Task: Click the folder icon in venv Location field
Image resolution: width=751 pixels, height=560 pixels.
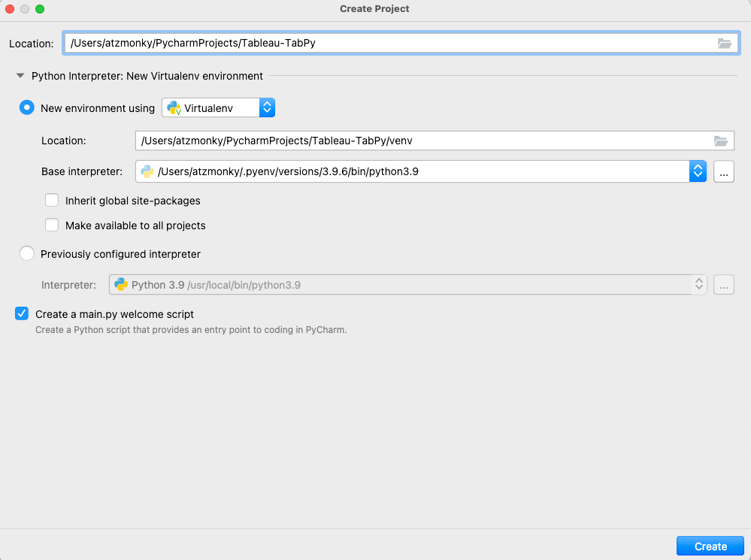Action: [x=720, y=141]
